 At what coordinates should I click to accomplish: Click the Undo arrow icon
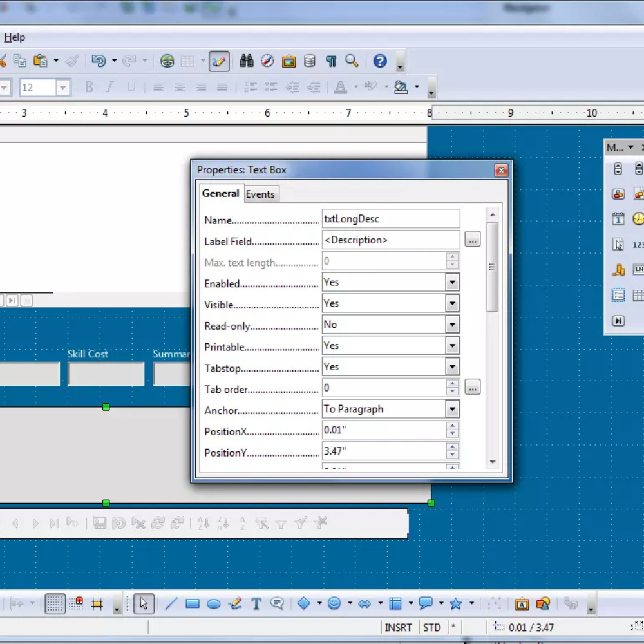99,61
